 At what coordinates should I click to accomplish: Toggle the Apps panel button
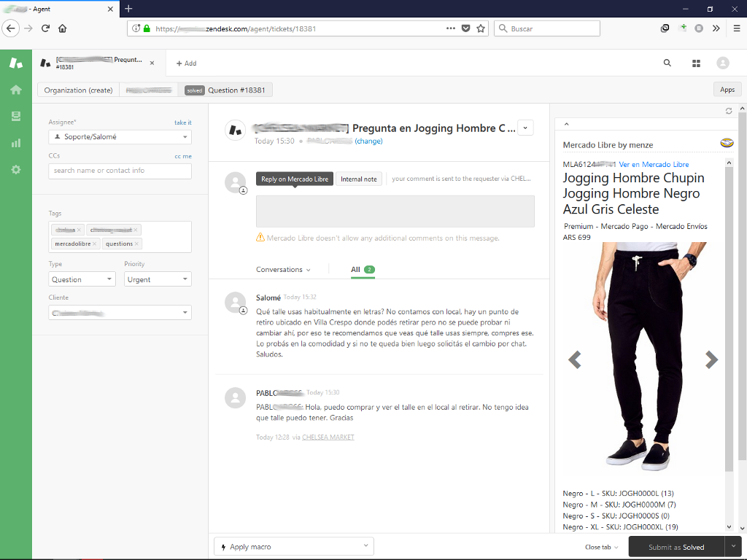[x=727, y=90]
